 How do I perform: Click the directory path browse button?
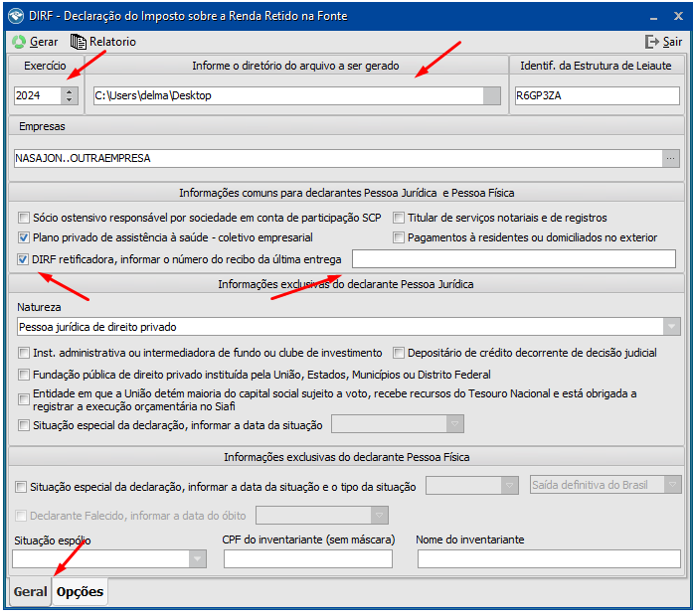click(x=491, y=96)
